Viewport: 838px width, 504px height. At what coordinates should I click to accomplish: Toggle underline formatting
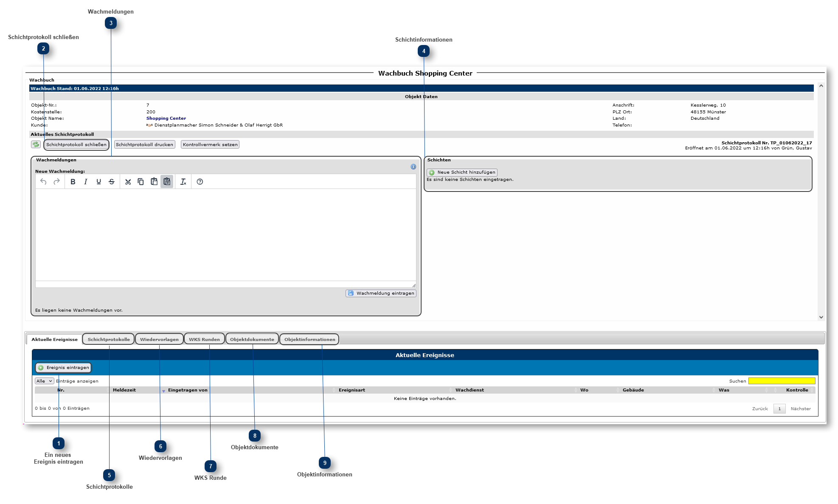99,182
